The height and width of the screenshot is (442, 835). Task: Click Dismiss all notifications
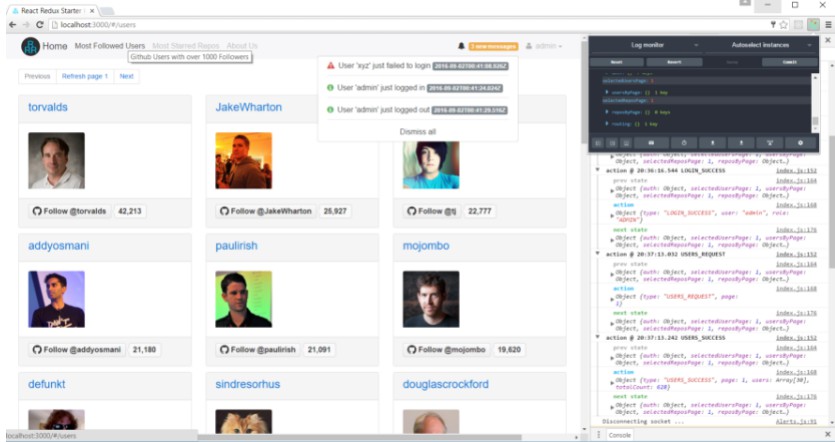tap(418, 131)
